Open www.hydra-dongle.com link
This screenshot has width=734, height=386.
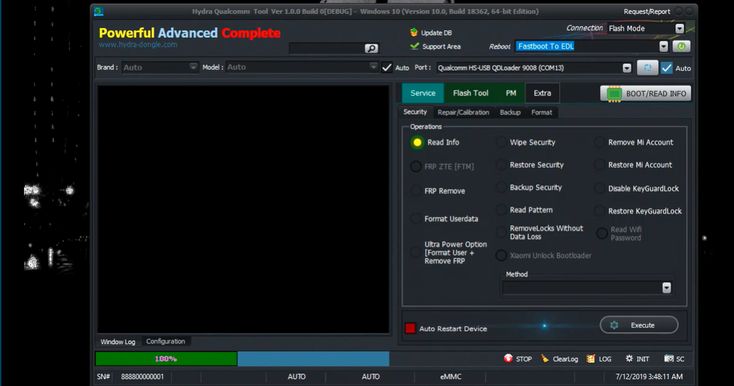pos(138,44)
